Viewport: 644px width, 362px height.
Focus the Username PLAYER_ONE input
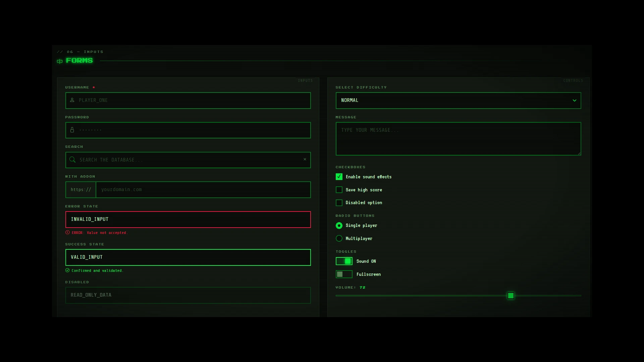pyautogui.click(x=188, y=100)
